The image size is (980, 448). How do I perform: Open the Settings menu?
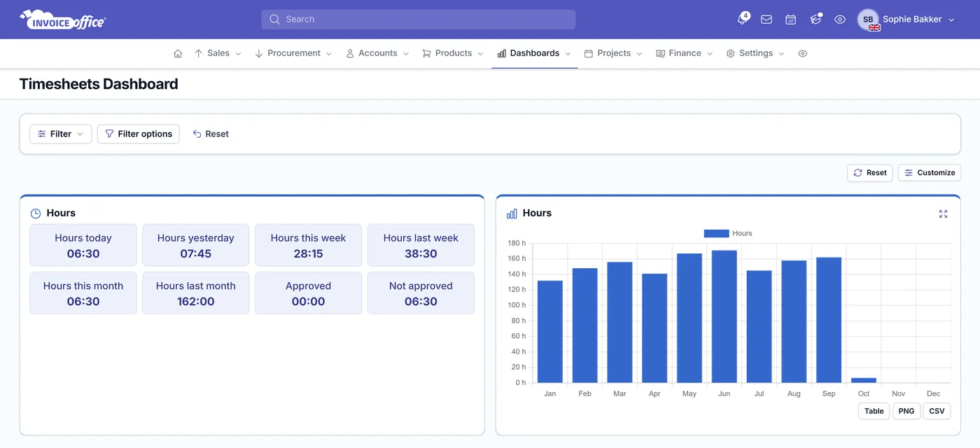(755, 53)
